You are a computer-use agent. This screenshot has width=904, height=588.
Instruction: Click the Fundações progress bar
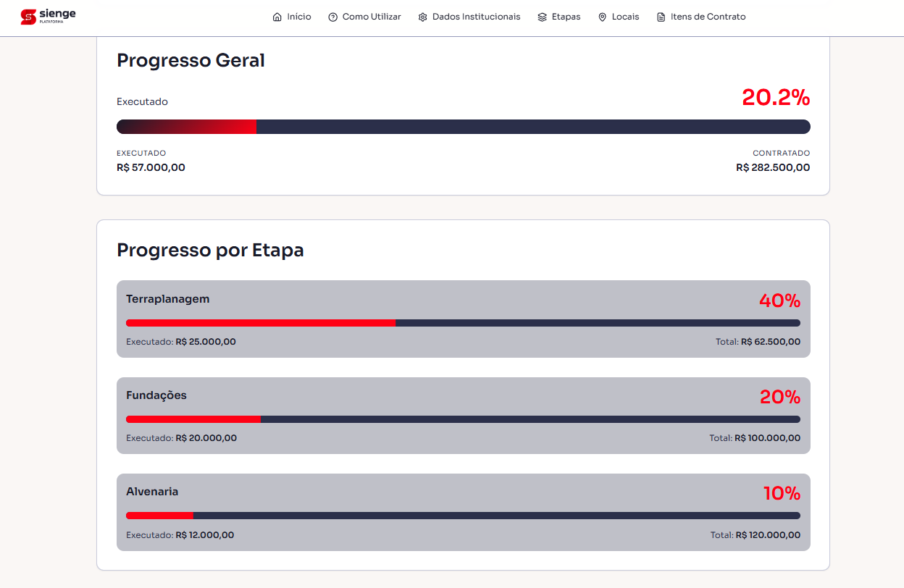[463, 419]
